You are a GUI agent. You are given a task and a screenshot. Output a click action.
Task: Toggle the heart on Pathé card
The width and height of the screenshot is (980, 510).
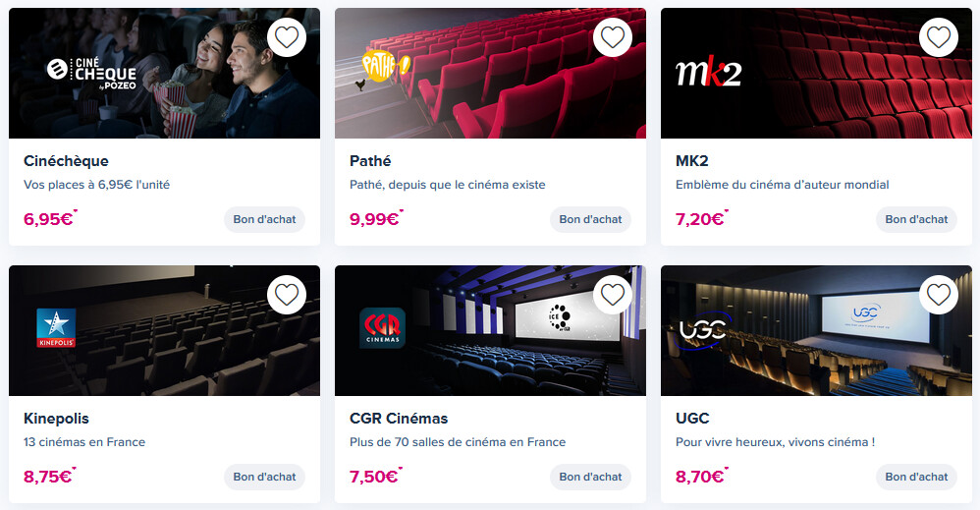pyautogui.click(x=613, y=37)
